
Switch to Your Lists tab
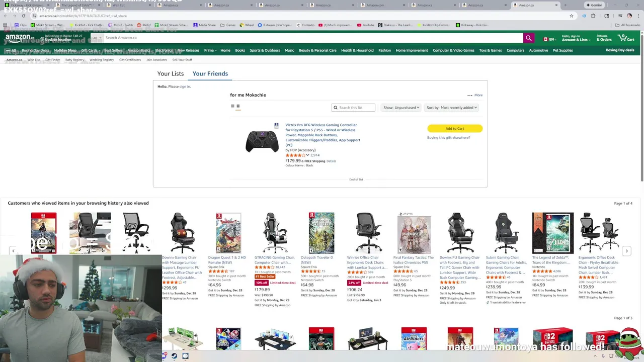click(171, 74)
